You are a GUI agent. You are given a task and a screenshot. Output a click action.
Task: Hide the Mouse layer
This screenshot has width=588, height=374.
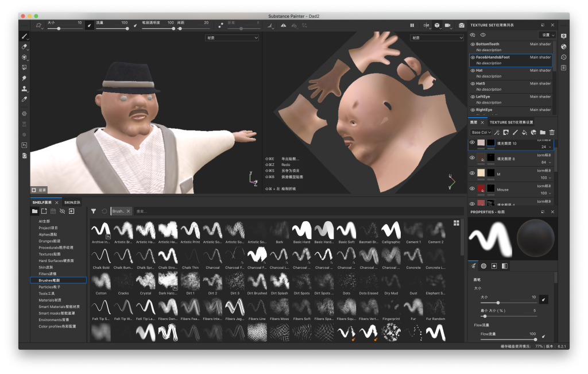click(x=472, y=188)
